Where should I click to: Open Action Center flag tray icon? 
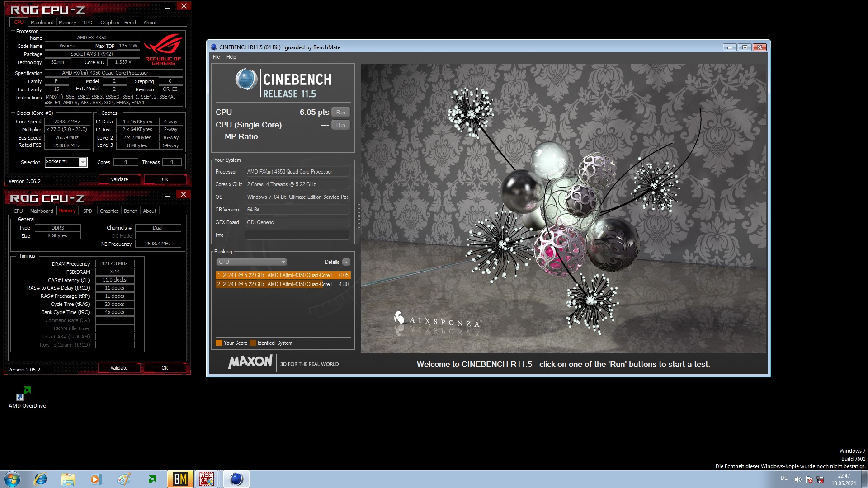click(809, 479)
